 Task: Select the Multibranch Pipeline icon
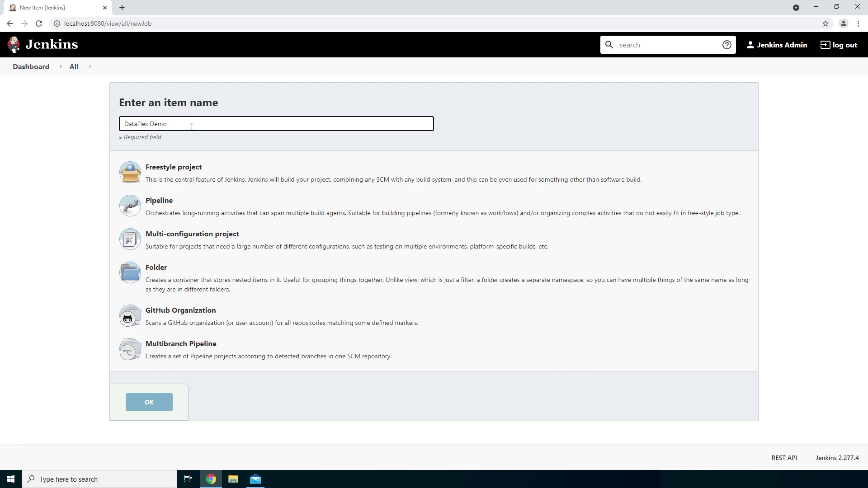click(130, 349)
